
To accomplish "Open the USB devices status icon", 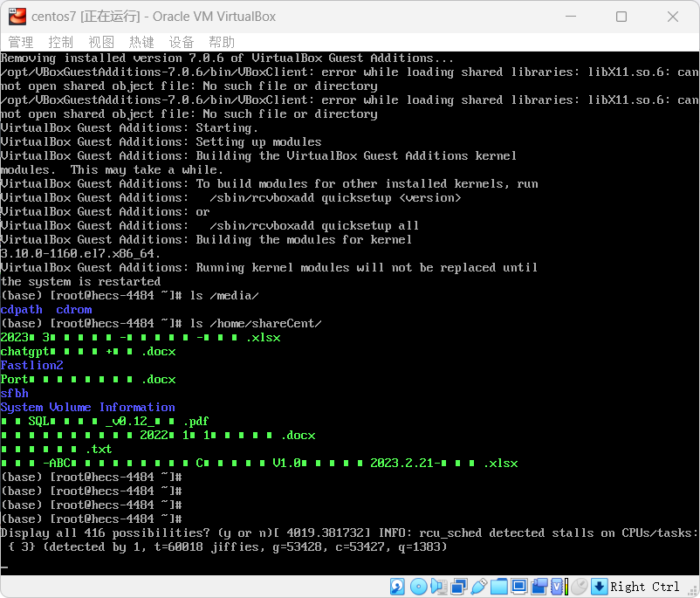I will click(478, 587).
